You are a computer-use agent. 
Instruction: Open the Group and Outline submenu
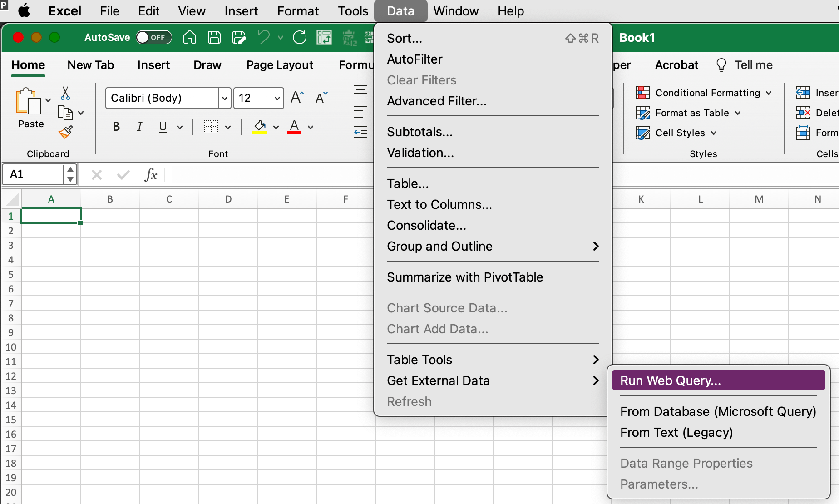[x=493, y=246]
